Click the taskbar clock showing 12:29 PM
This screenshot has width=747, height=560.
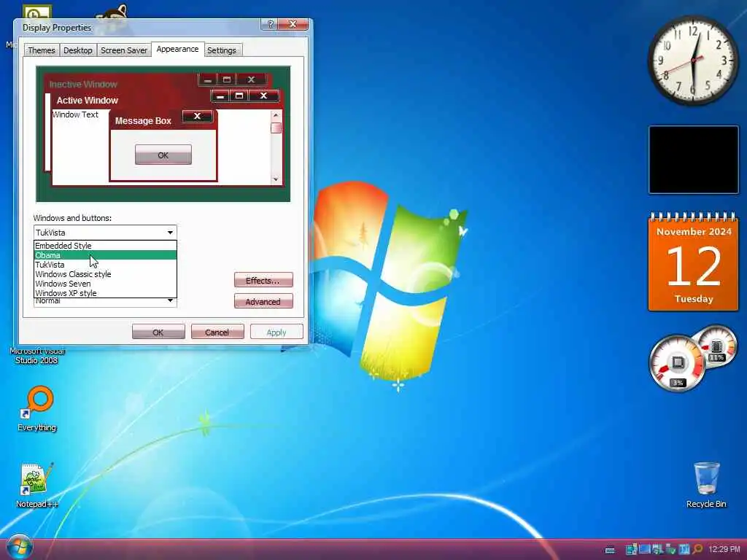pyautogui.click(x=724, y=549)
